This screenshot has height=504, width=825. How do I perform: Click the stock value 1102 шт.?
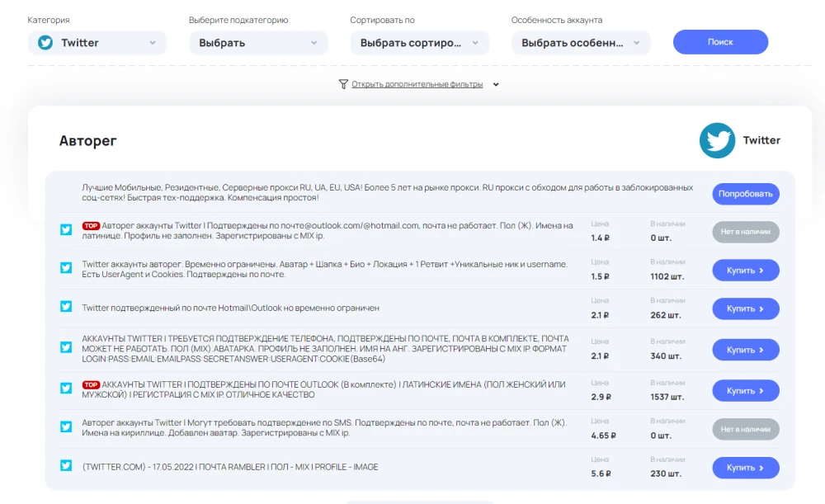coord(667,276)
